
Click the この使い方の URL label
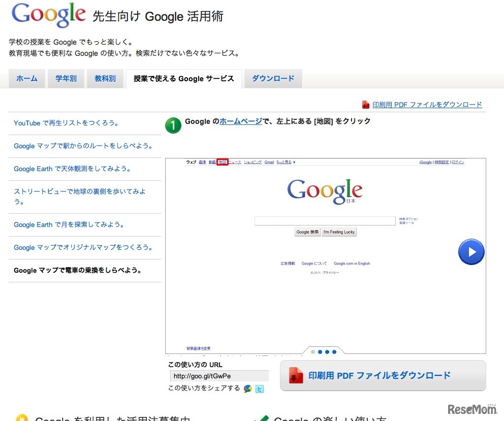click(x=195, y=365)
